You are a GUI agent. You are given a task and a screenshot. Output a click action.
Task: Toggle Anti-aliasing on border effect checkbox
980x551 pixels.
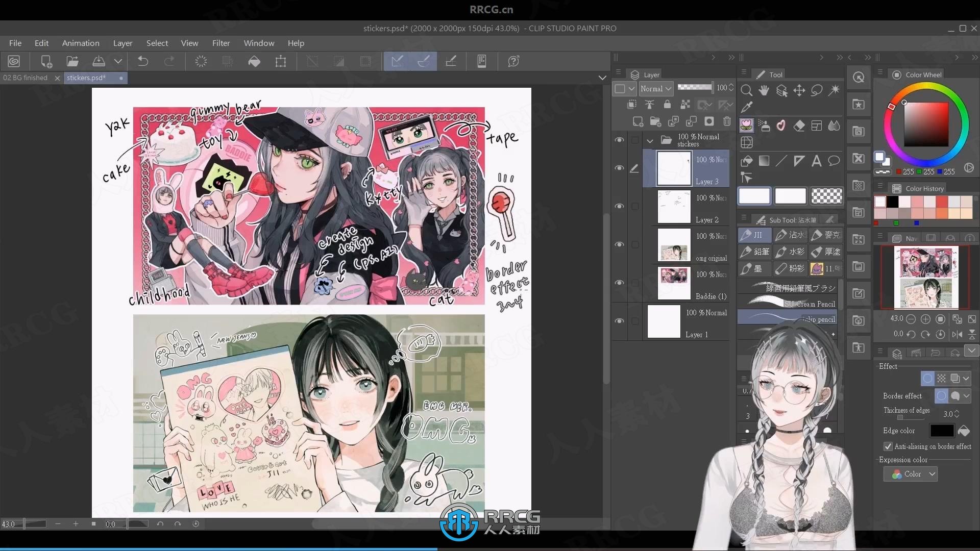tap(888, 446)
